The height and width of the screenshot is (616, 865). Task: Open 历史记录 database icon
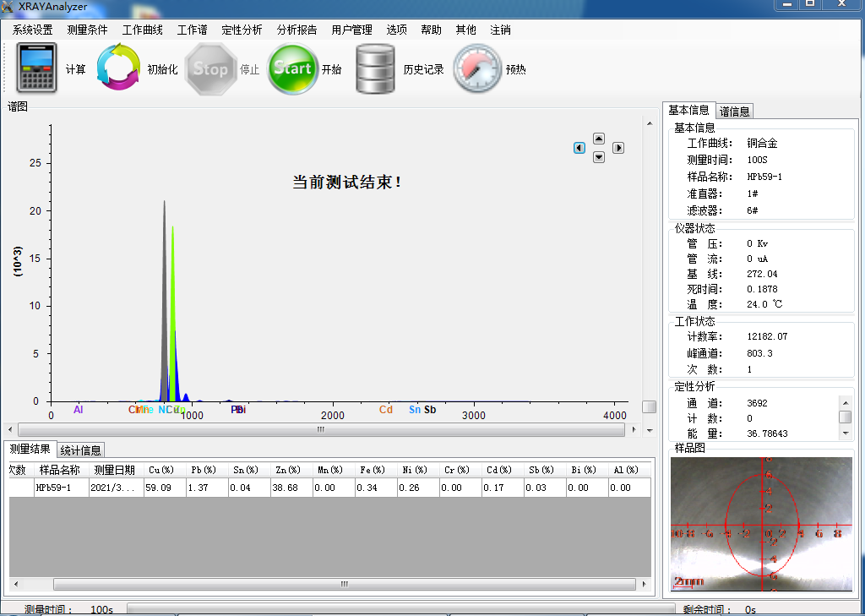coord(376,68)
